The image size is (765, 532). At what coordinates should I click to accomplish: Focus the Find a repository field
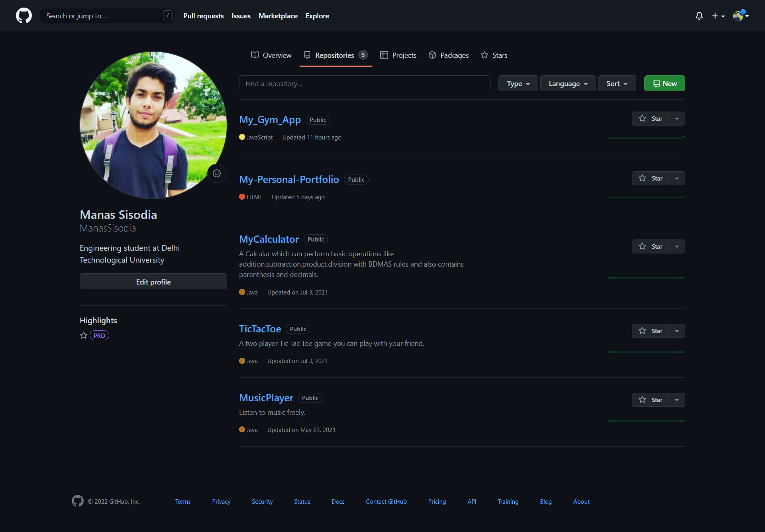point(365,83)
